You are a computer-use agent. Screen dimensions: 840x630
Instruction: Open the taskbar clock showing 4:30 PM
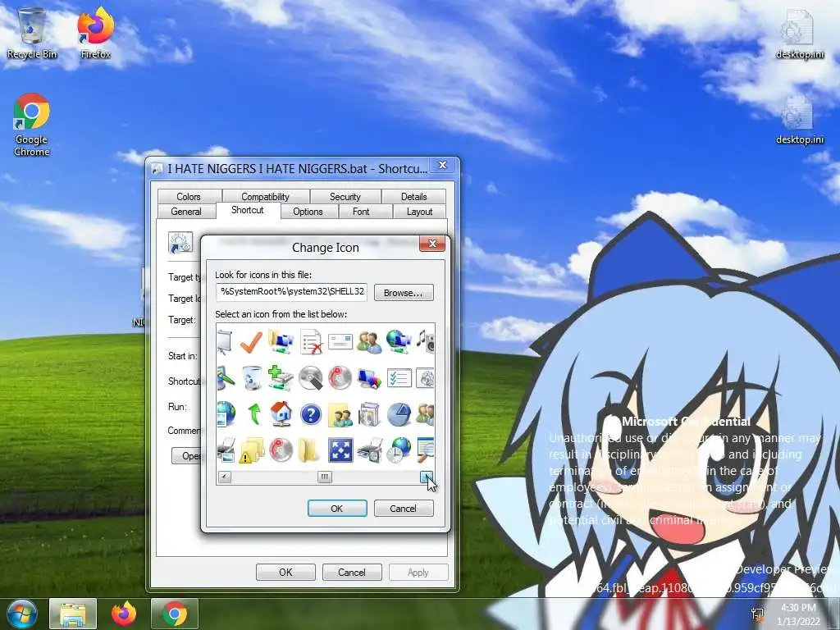click(x=798, y=614)
